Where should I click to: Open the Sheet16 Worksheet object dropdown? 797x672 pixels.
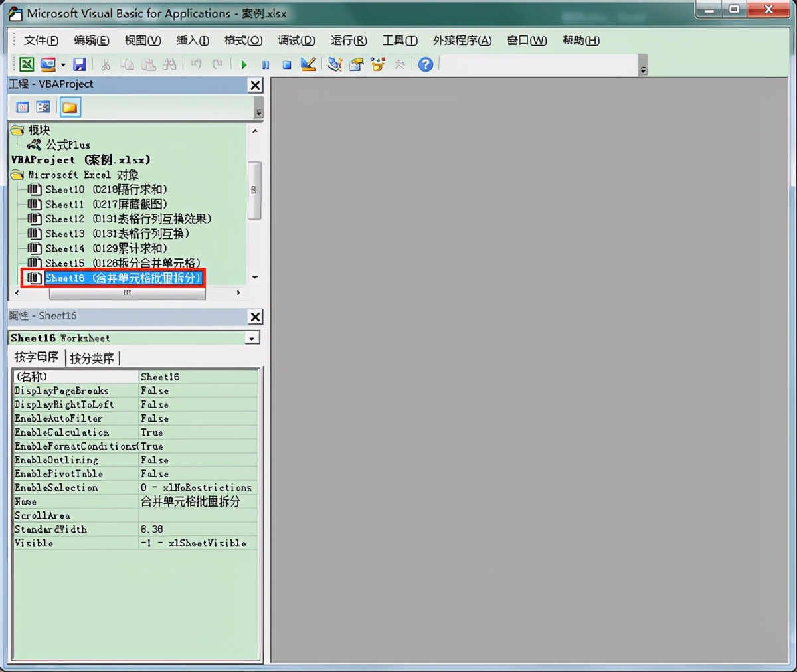pos(252,338)
